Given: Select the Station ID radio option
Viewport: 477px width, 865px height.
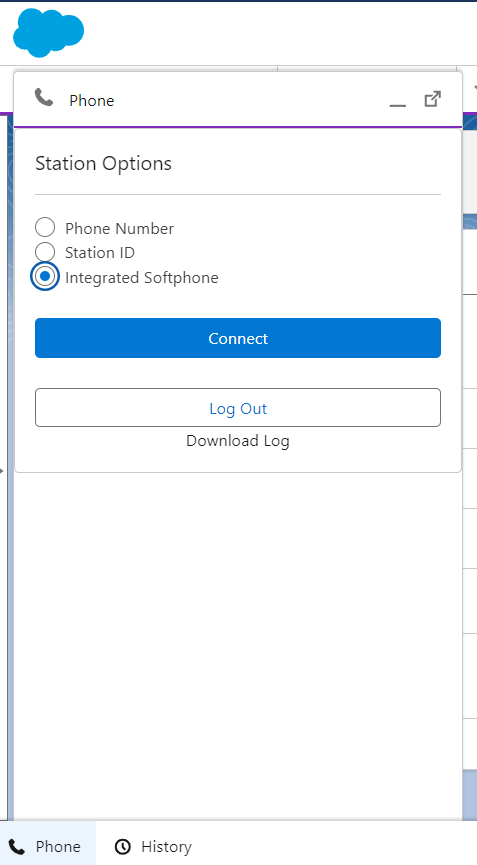Looking at the screenshot, I should pos(45,252).
